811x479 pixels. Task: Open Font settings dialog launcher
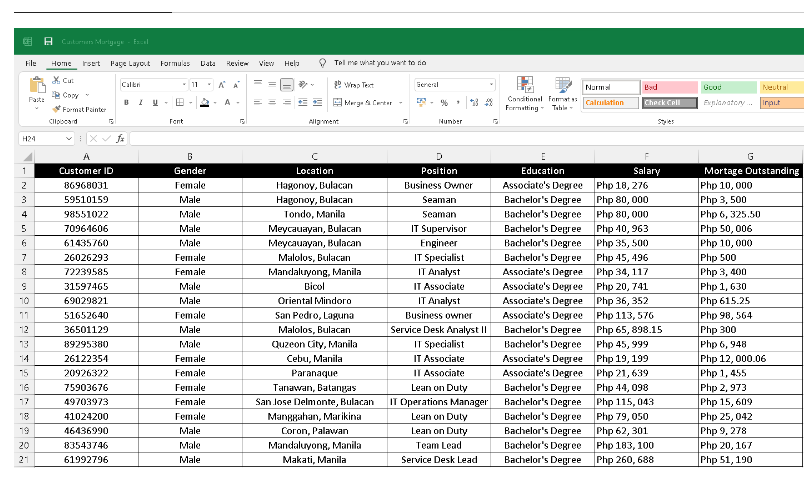click(x=242, y=122)
